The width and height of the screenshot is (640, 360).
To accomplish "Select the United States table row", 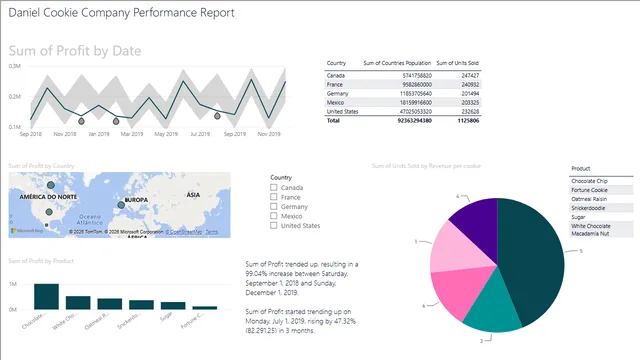I will tap(403, 111).
